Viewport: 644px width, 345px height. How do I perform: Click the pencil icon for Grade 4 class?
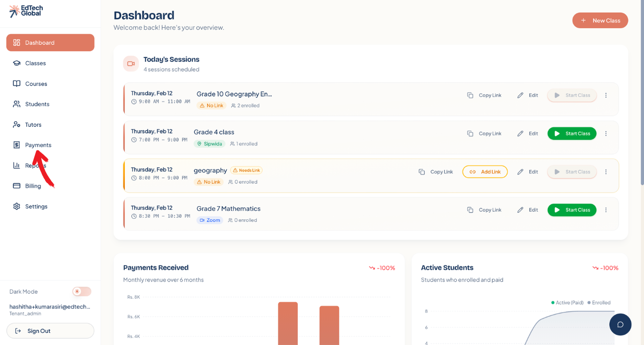[x=520, y=134]
